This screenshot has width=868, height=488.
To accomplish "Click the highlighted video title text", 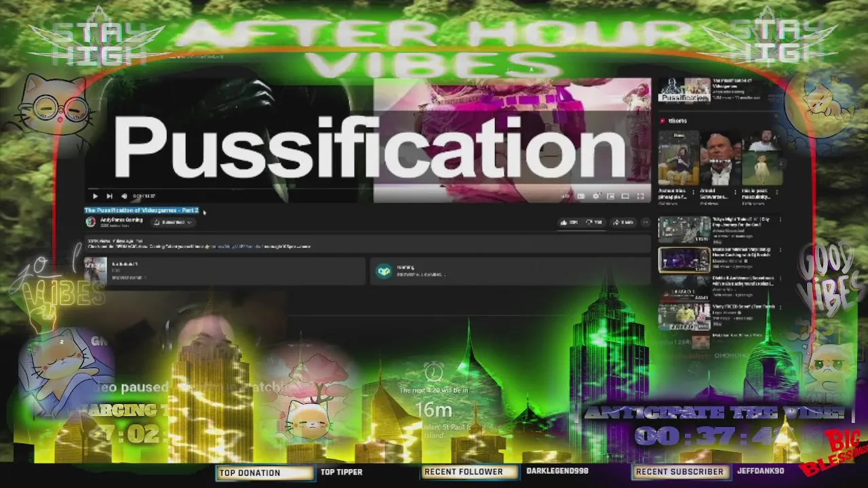I will pos(141,211).
